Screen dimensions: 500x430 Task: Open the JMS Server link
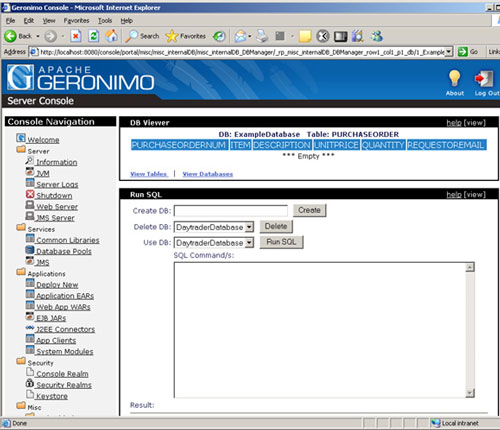[x=55, y=218]
